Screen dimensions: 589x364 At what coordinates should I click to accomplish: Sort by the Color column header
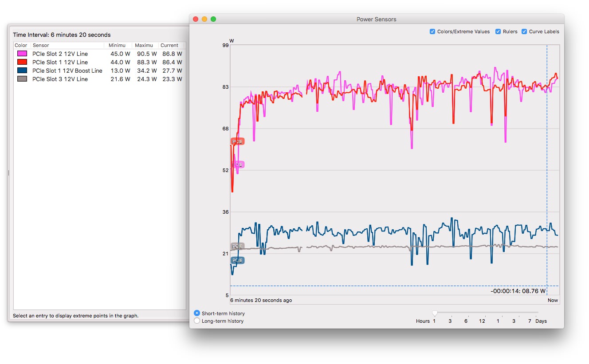[x=22, y=45]
